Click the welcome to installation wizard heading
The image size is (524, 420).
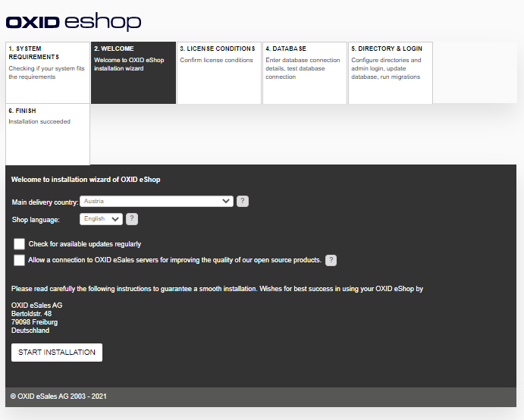point(86,180)
